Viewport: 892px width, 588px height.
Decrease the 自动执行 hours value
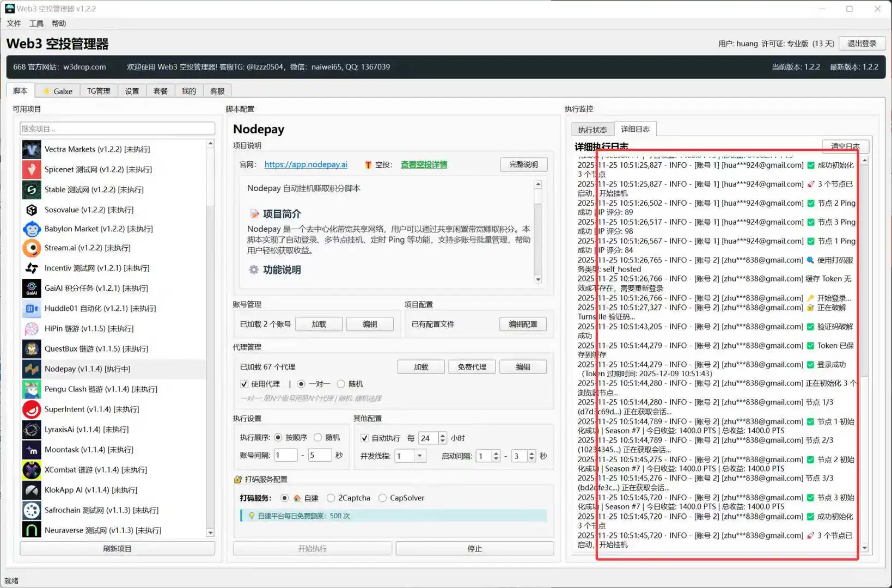coord(443,441)
